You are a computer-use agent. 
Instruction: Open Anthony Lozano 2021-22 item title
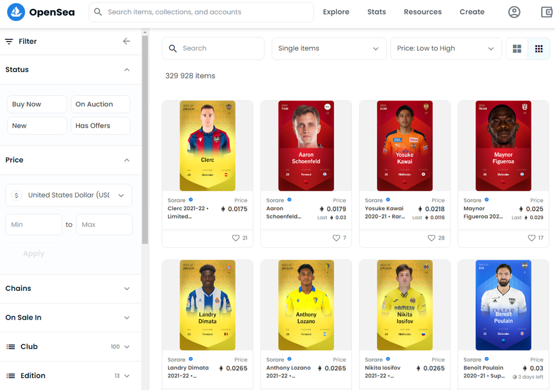click(288, 372)
